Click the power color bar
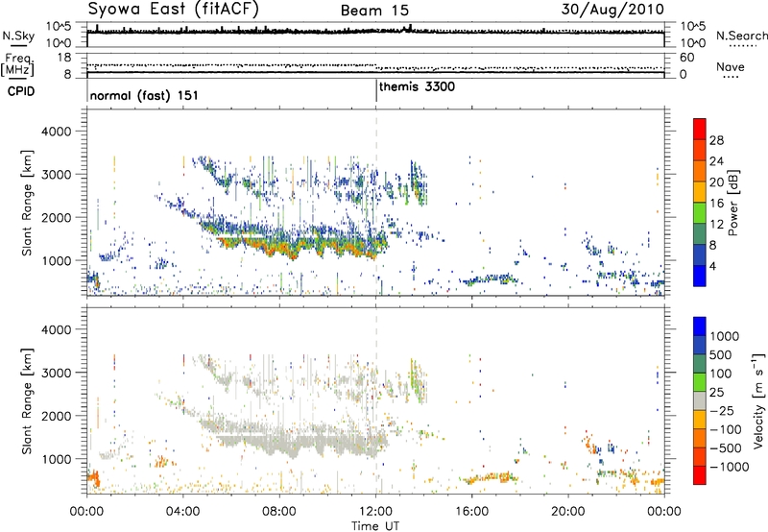 coord(700,203)
